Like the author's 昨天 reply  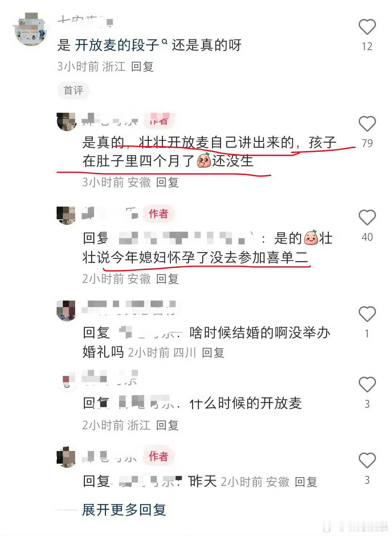coord(367,460)
